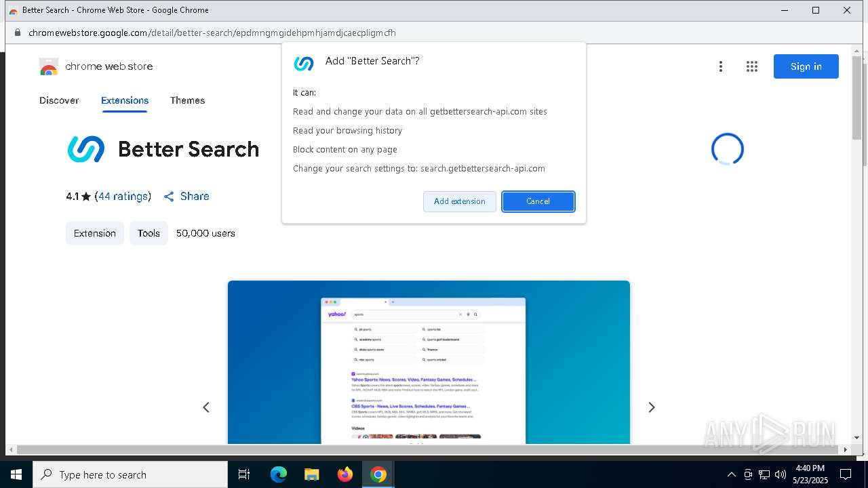Show hidden system tray icons
Image resolution: width=868 pixels, height=488 pixels.
731,474
